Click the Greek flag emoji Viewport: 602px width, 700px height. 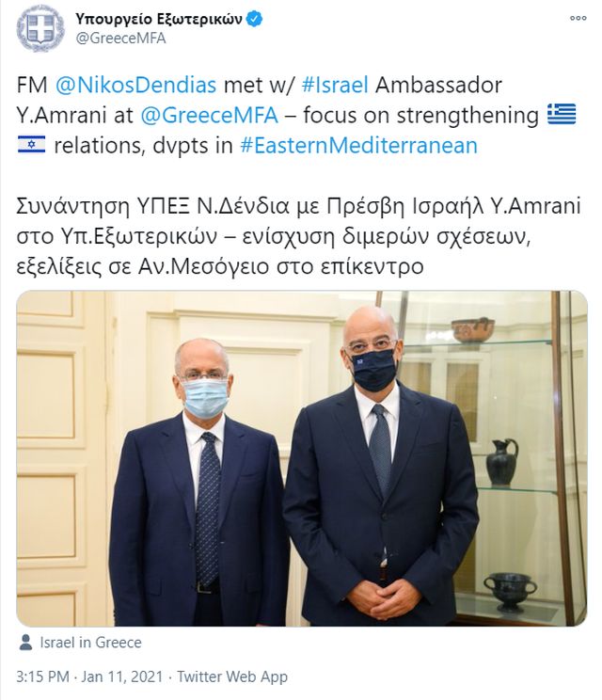point(562,114)
